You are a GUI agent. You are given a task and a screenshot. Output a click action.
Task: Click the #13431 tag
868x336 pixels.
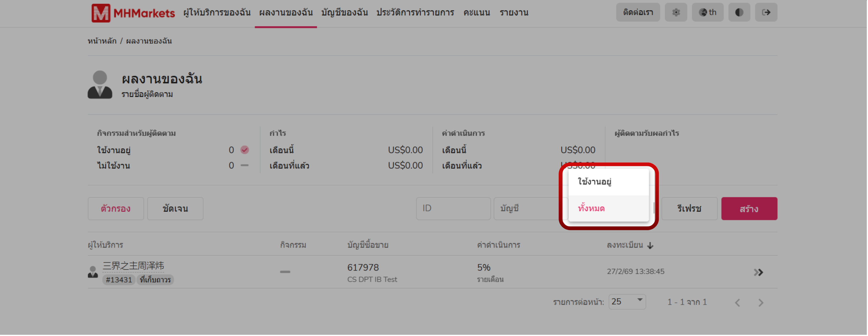coord(119,280)
